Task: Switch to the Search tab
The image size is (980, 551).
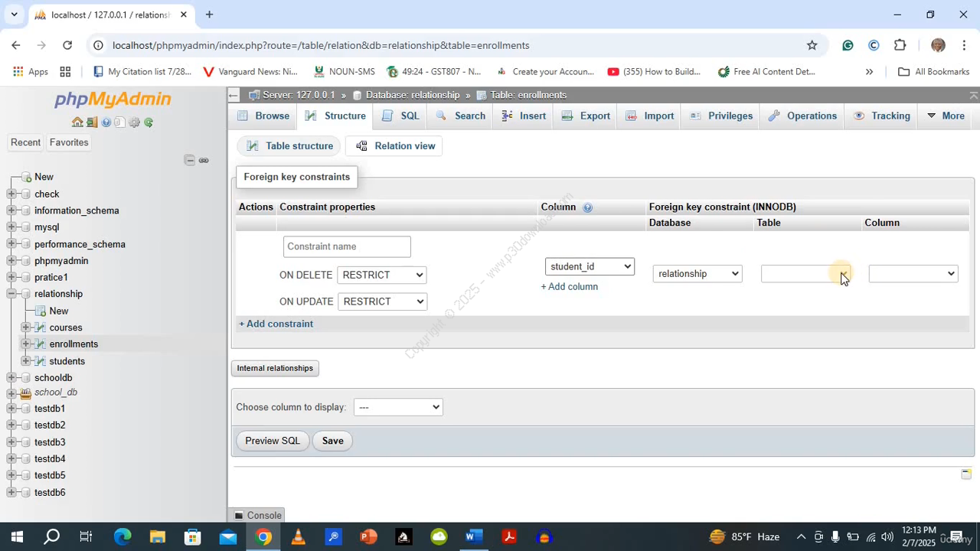Action: 460,116
